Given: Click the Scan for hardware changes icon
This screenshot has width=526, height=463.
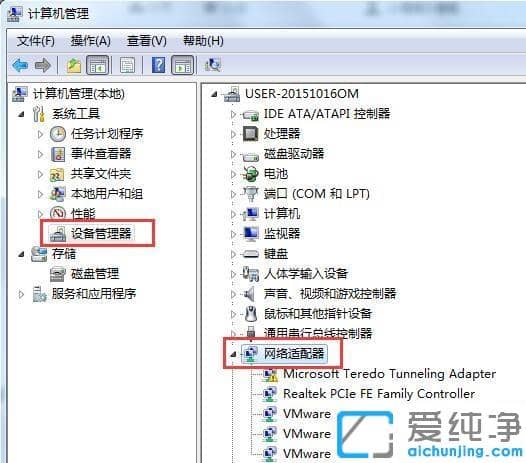Looking at the screenshot, I should tap(212, 65).
